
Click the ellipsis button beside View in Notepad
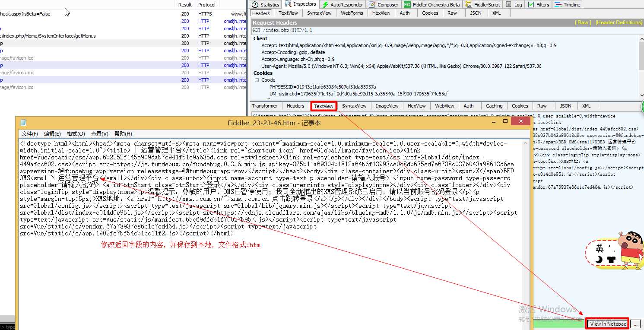click(635, 324)
